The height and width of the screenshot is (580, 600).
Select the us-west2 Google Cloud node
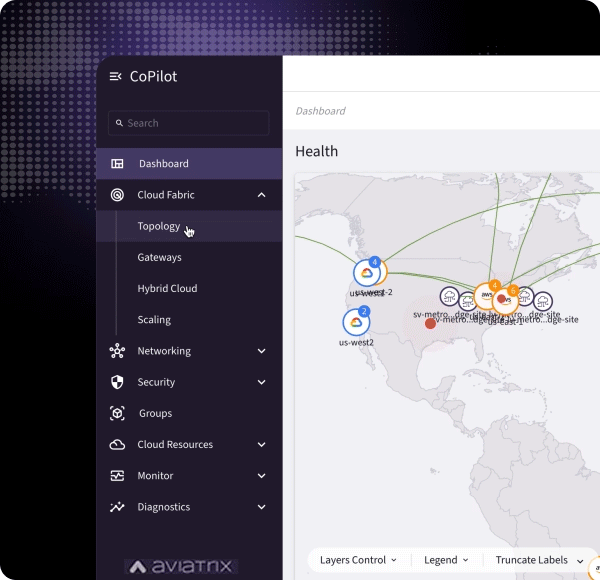point(356,323)
